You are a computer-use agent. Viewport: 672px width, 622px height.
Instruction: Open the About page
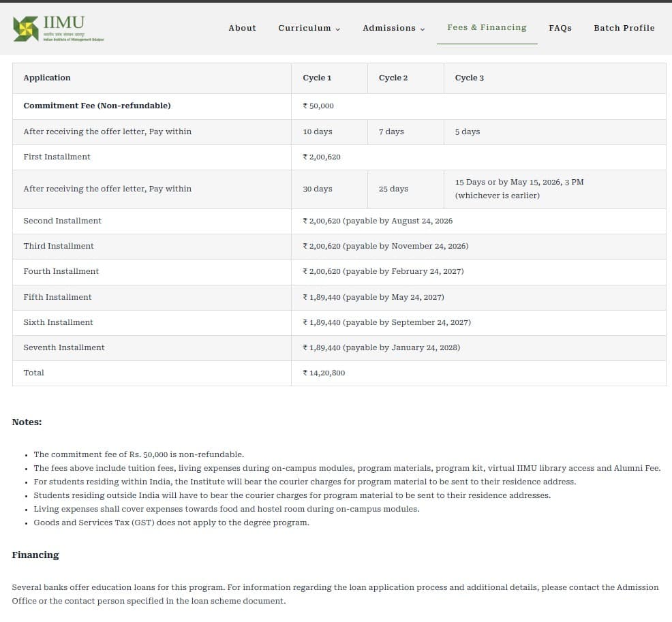click(x=242, y=28)
